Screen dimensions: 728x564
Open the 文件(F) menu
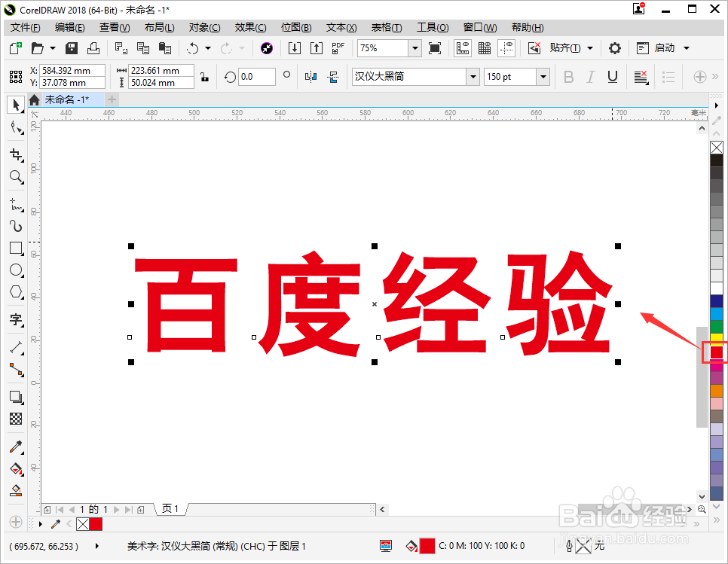click(25, 27)
